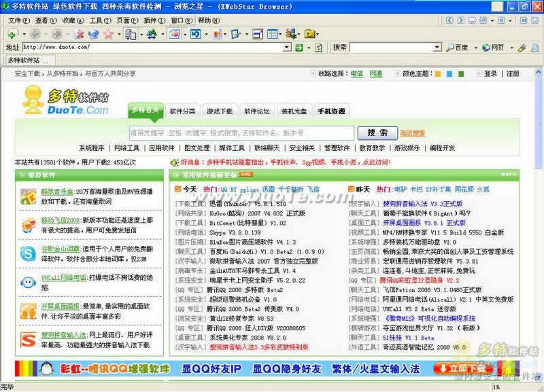Open the search box history dropdown
The width and height of the screenshot is (544, 392).
437,48
